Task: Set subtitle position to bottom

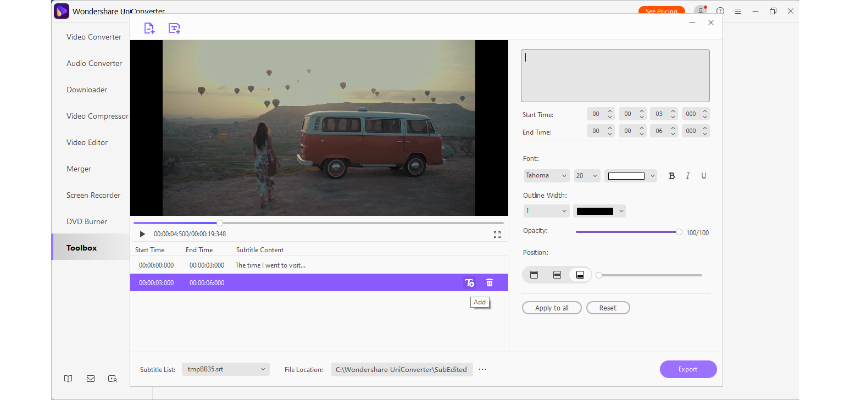Action: 579,275
